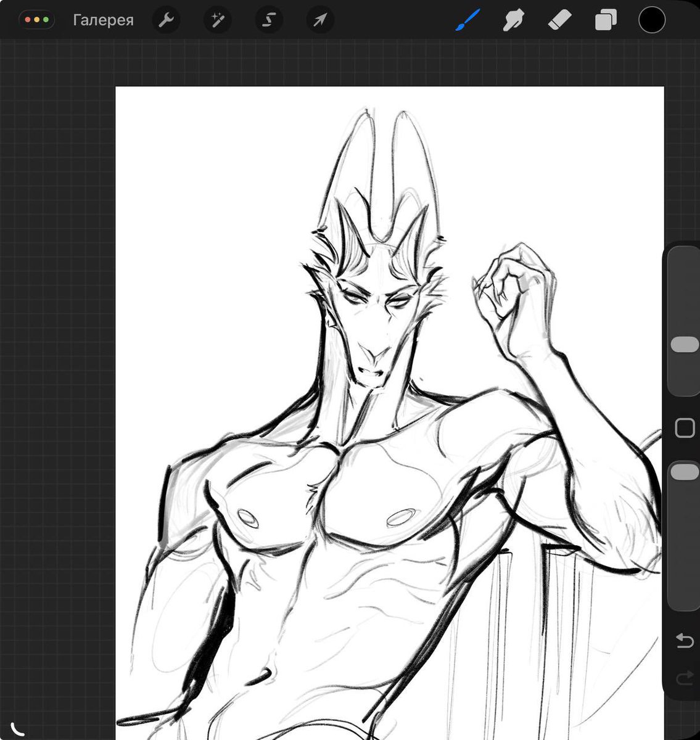The width and height of the screenshot is (700, 740).
Task: Tap the square Modify button on sidebar
Action: [685, 427]
